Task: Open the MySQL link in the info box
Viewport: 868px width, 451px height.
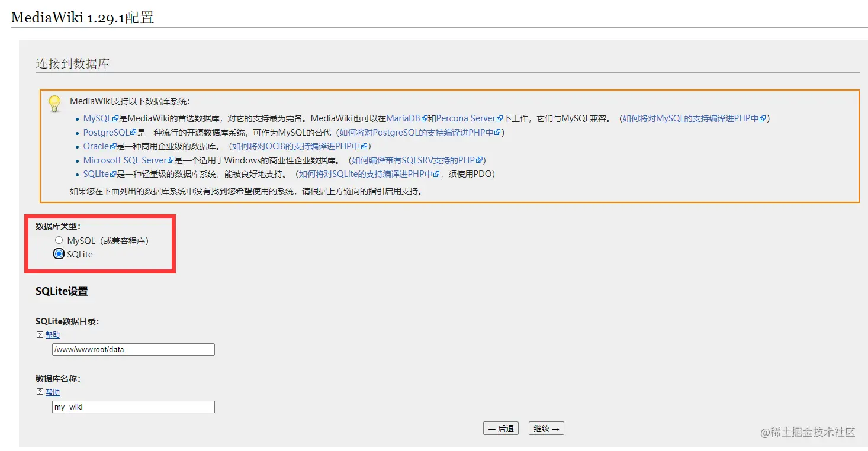Action: [x=101, y=118]
